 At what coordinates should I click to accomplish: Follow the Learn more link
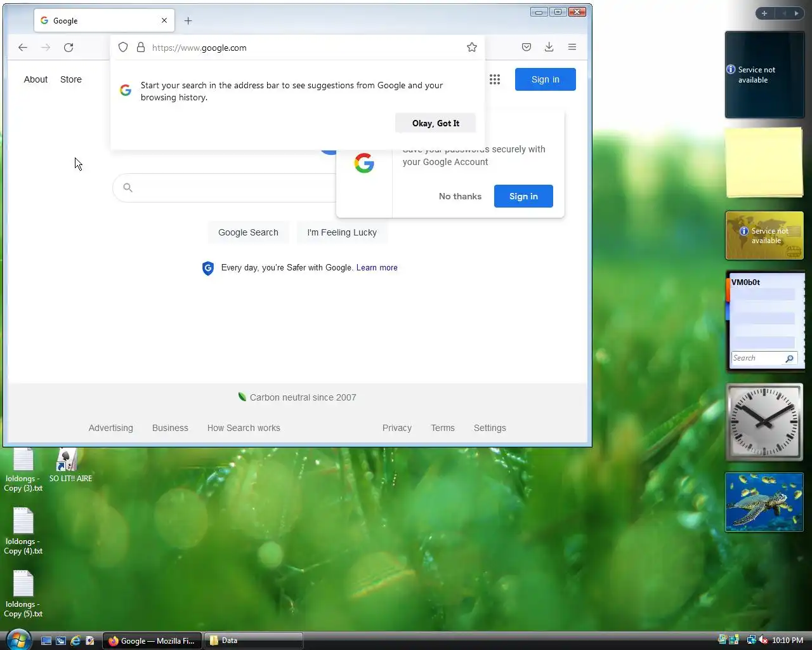(377, 268)
